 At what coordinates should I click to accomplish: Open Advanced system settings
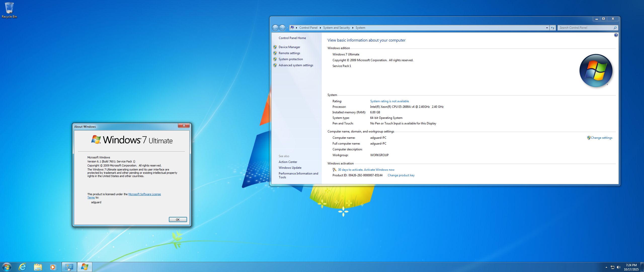click(x=296, y=65)
